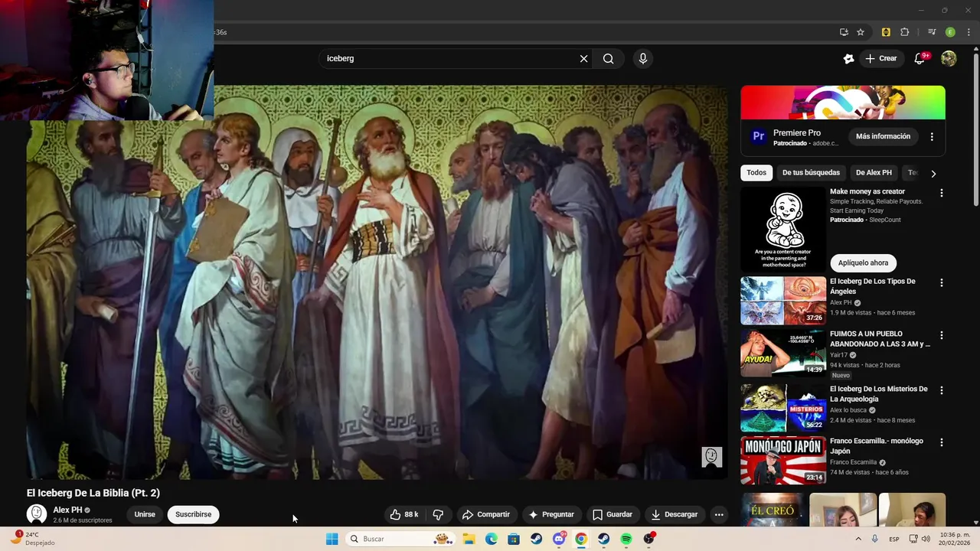Screen dimensions: 980x551
Task: Open Spotify from the taskbar
Action: click(x=626, y=539)
